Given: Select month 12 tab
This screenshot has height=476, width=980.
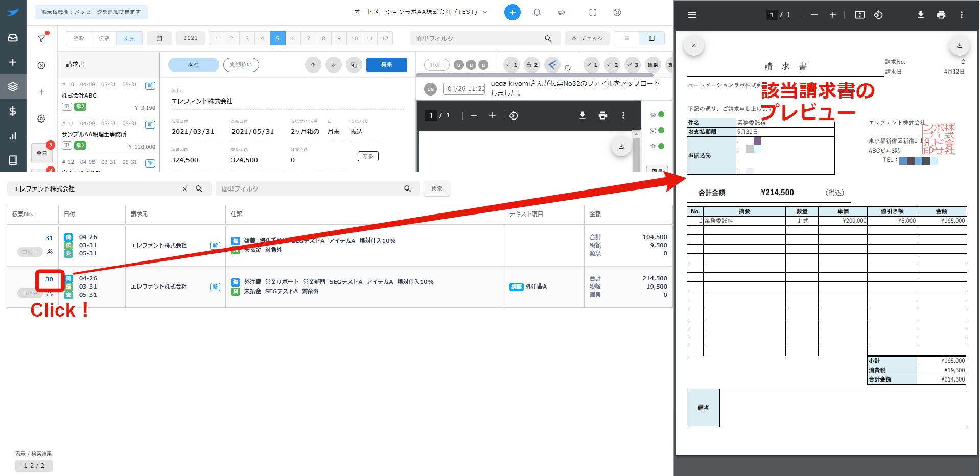Looking at the screenshot, I should coord(385,38).
